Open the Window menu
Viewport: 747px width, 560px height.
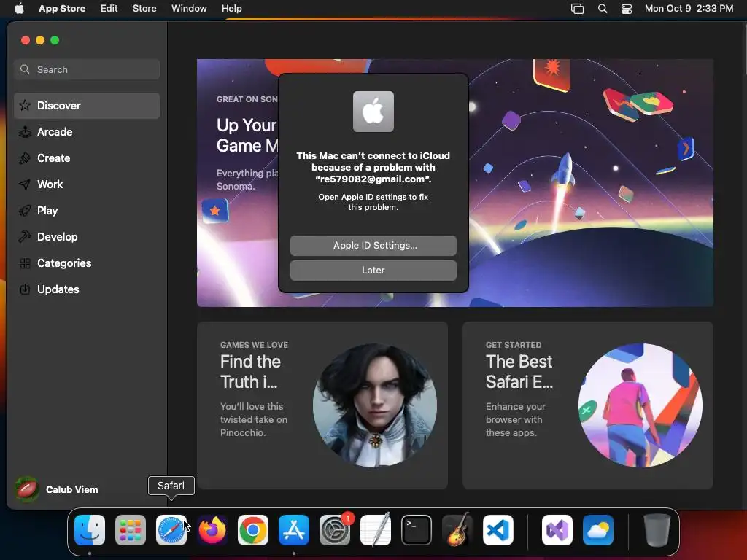(189, 8)
